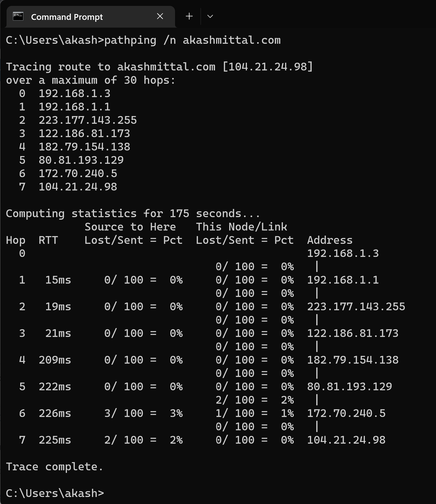Click the Command Prompt tab icon
The height and width of the screenshot is (504, 436).
tap(18, 16)
